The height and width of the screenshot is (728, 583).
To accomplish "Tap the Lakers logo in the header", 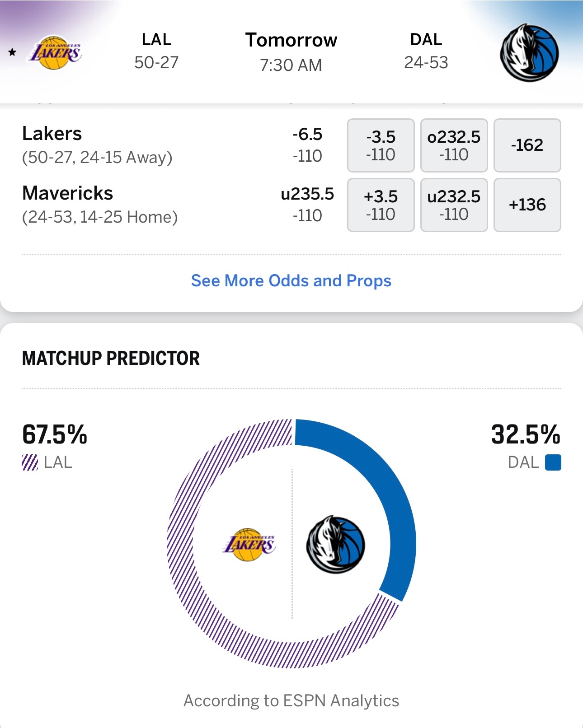I will coord(56,53).
